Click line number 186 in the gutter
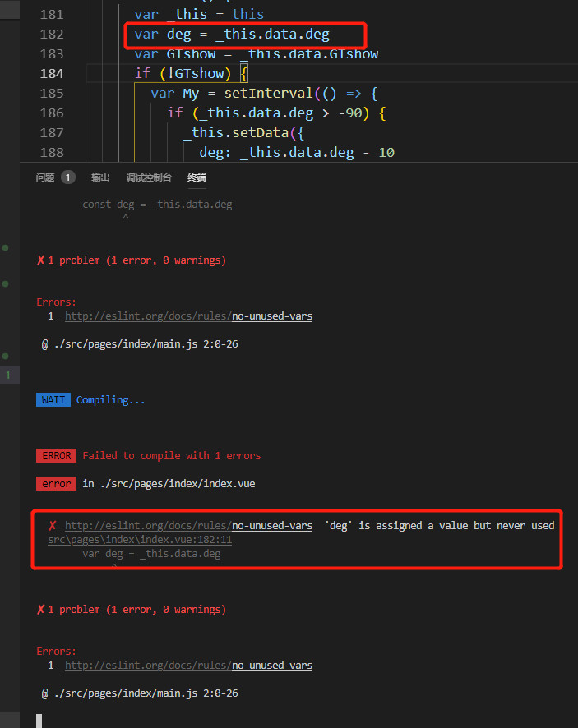This screenshot has width=578, height=728. pos(52,113)
